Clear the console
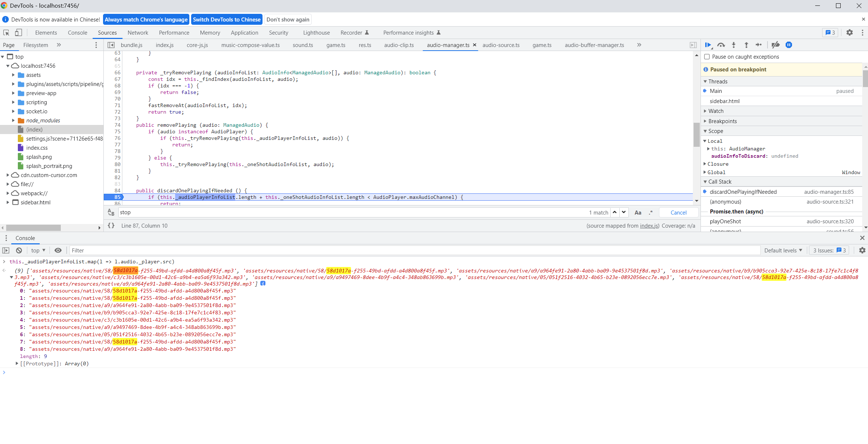The image size is (868, 444). point(19,250)
